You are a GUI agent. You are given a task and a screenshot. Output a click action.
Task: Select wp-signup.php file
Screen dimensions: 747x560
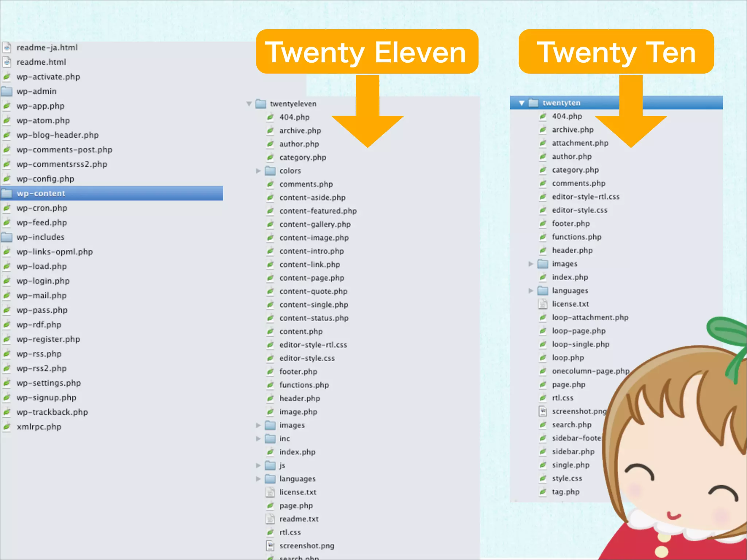[x=46, y=397]
